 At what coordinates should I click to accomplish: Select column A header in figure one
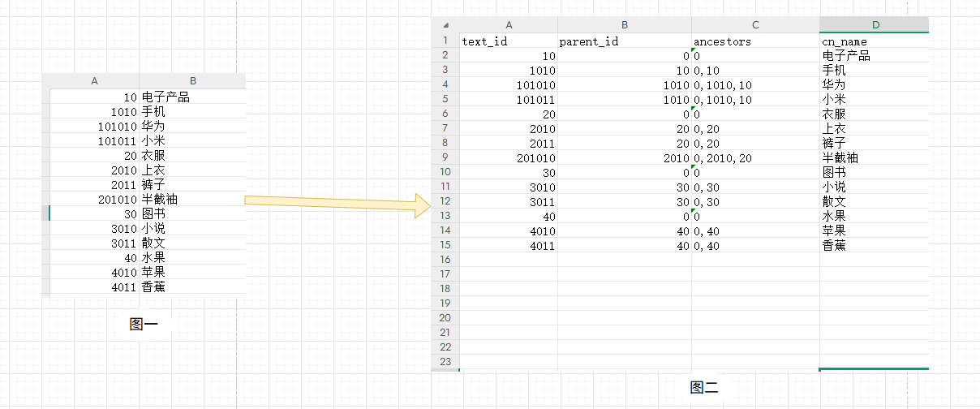click(x=94, y=81)
